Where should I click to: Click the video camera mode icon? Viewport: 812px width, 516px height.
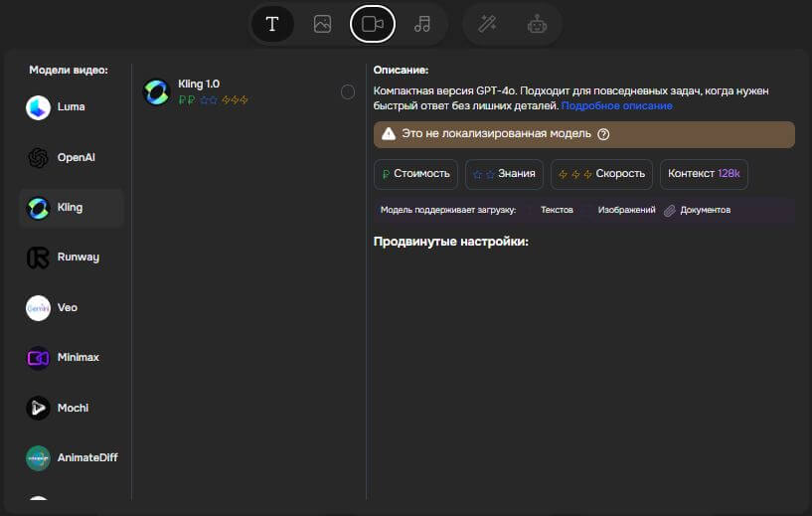click(373, 25)
